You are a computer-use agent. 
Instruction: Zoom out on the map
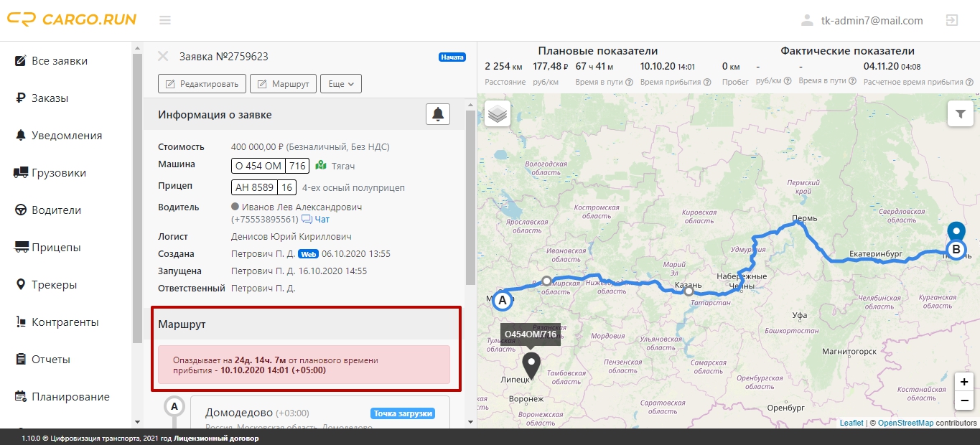(x=964, y=400)
